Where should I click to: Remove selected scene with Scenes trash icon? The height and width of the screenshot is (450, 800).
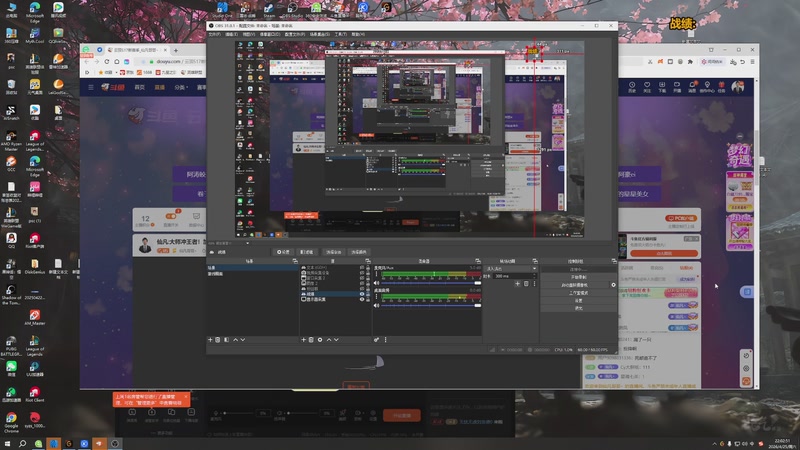[217, 340]
